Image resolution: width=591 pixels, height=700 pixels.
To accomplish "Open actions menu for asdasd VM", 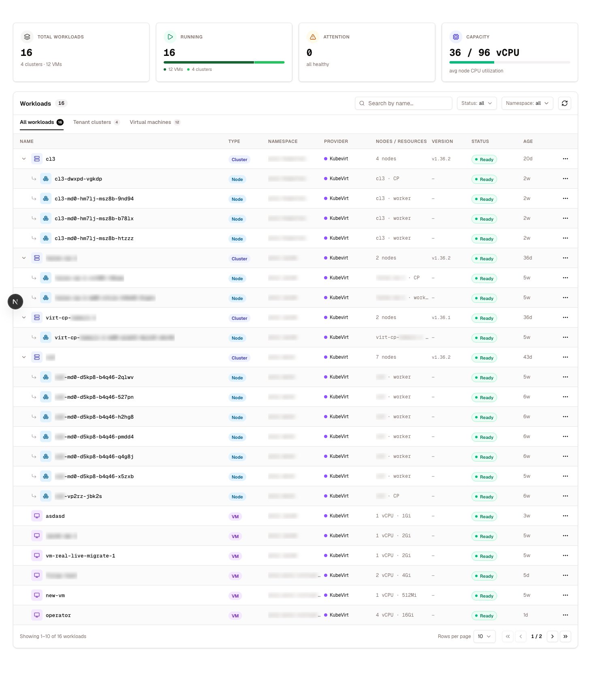I will [565, 516].
